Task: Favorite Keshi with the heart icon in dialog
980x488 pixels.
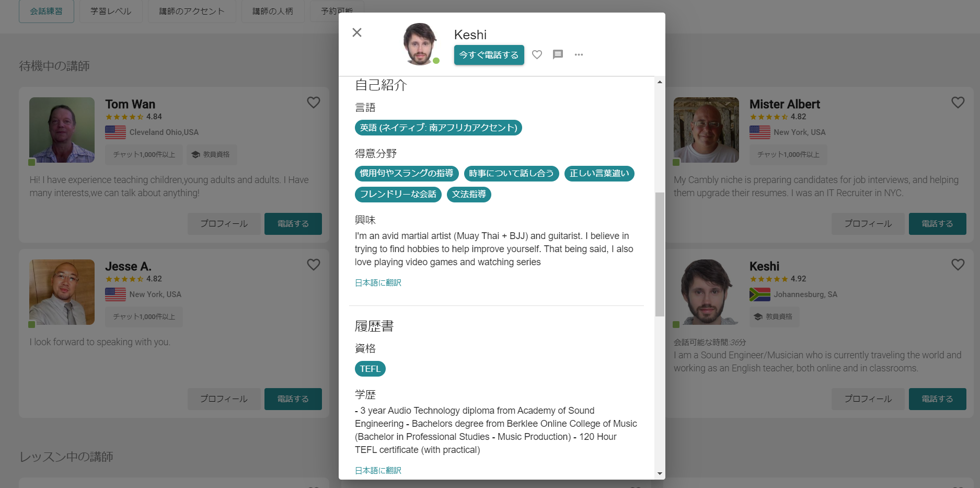Action: click(x=537, y=54)
